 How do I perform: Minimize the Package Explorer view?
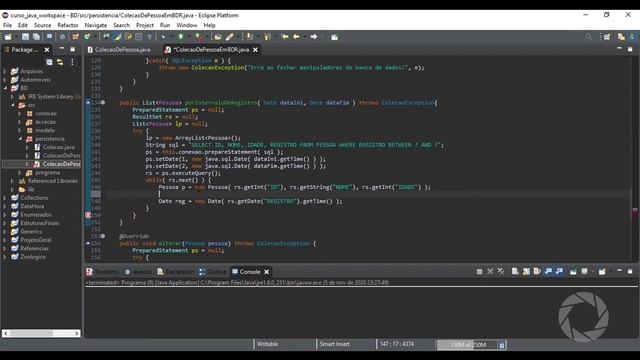click(x=62, y=49)
